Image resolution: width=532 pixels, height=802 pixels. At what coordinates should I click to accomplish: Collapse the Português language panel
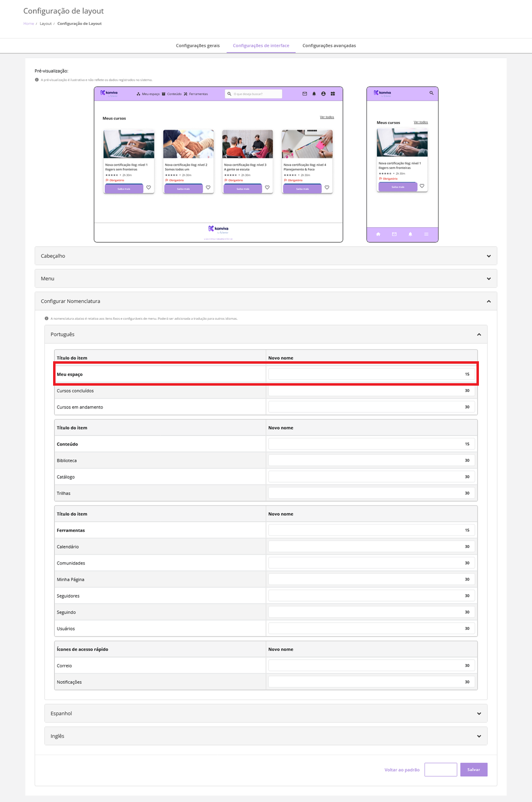(479, 334)
